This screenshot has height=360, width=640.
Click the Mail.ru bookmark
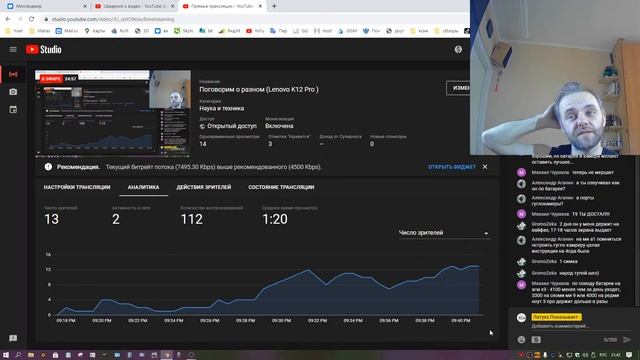tap(67, 31)
